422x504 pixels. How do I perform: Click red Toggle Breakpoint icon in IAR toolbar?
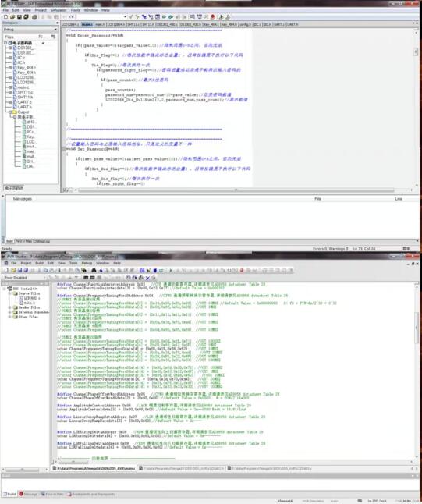click(212, 16)
